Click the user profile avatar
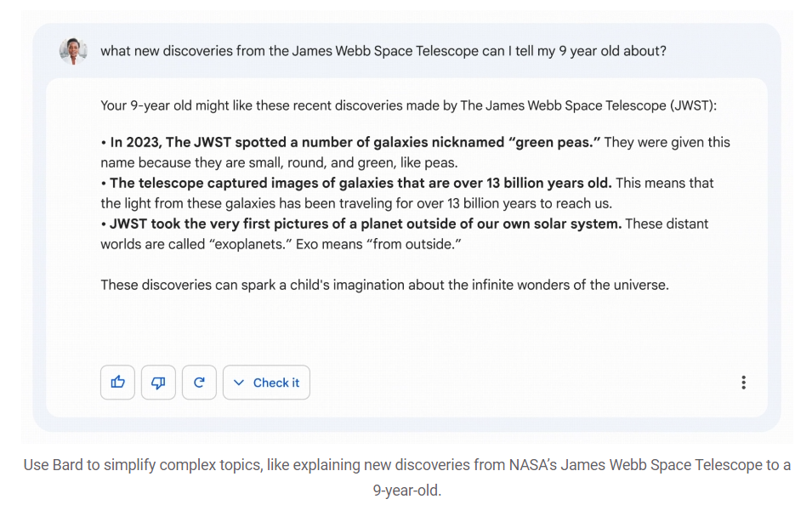812x522 pixels. (73, 51)
